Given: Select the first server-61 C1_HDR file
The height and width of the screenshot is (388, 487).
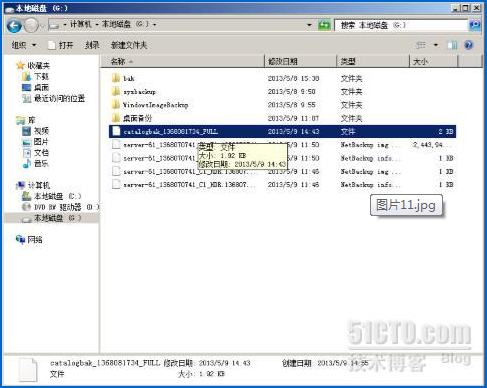Looking at the screenshot, I should click(282, 171).
